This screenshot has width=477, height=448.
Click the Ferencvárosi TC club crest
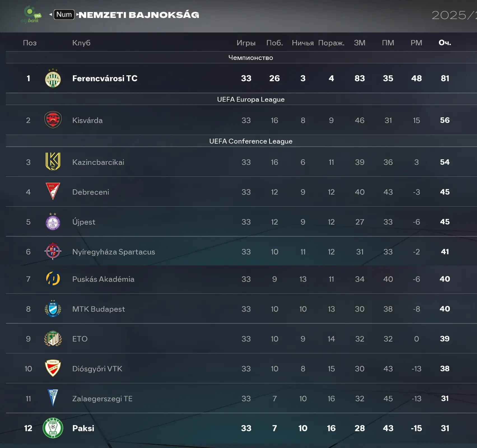(53, 78)
